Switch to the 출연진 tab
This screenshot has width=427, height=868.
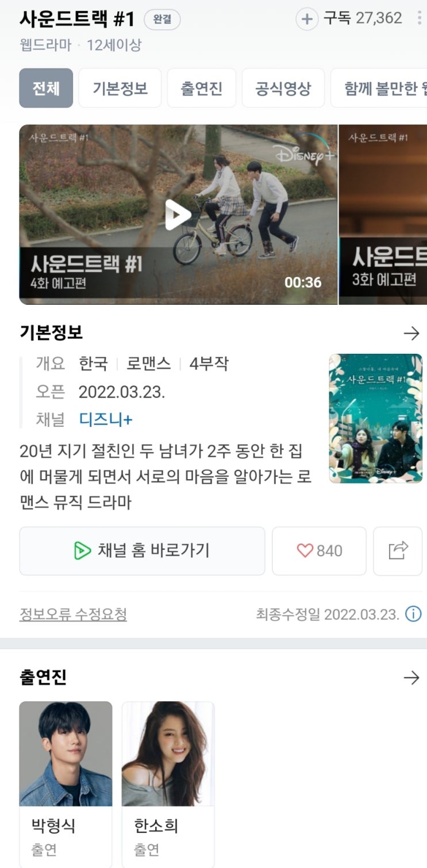point(202,88)
